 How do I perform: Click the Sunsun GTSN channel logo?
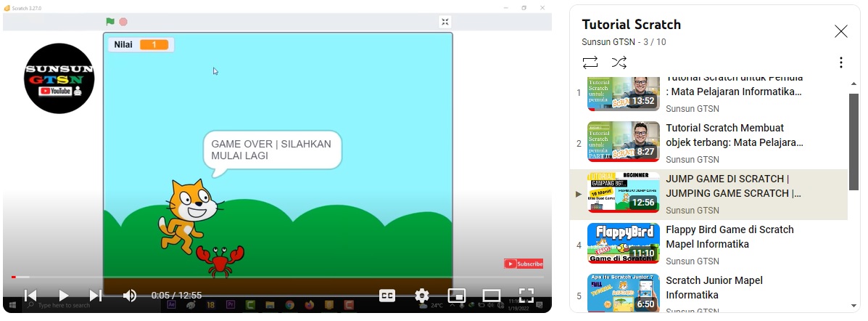tap(59, 78)
